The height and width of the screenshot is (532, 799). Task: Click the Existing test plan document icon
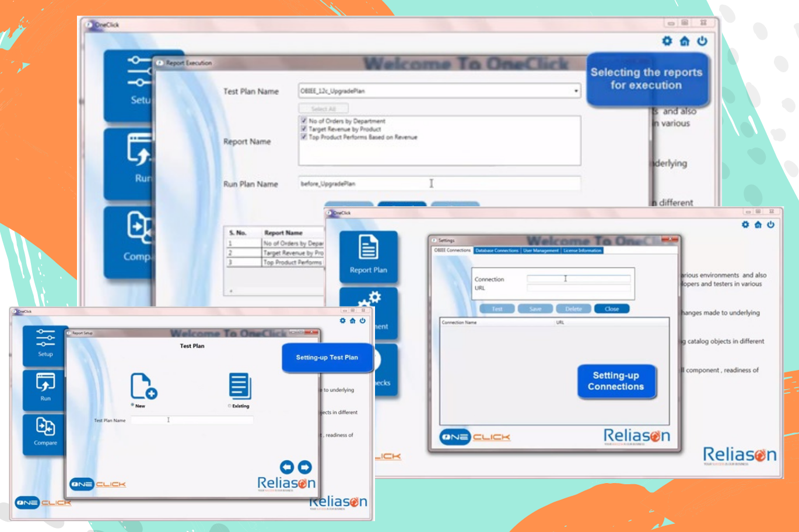(240, 386)
